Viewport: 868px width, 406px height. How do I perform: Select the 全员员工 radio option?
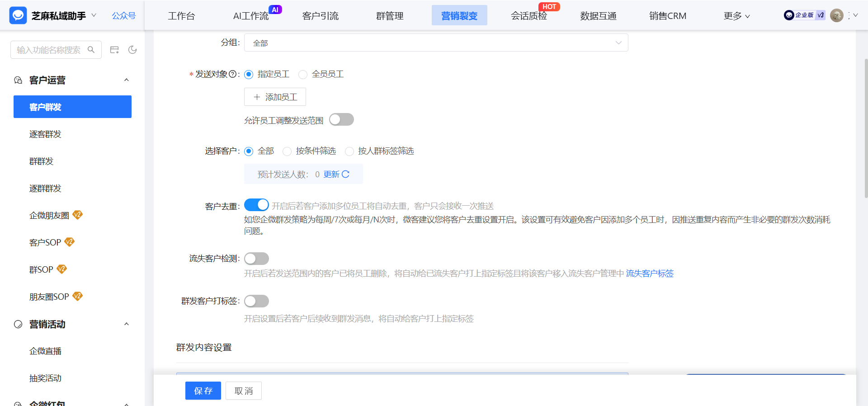pyautogui.click(x=303, y=74)
